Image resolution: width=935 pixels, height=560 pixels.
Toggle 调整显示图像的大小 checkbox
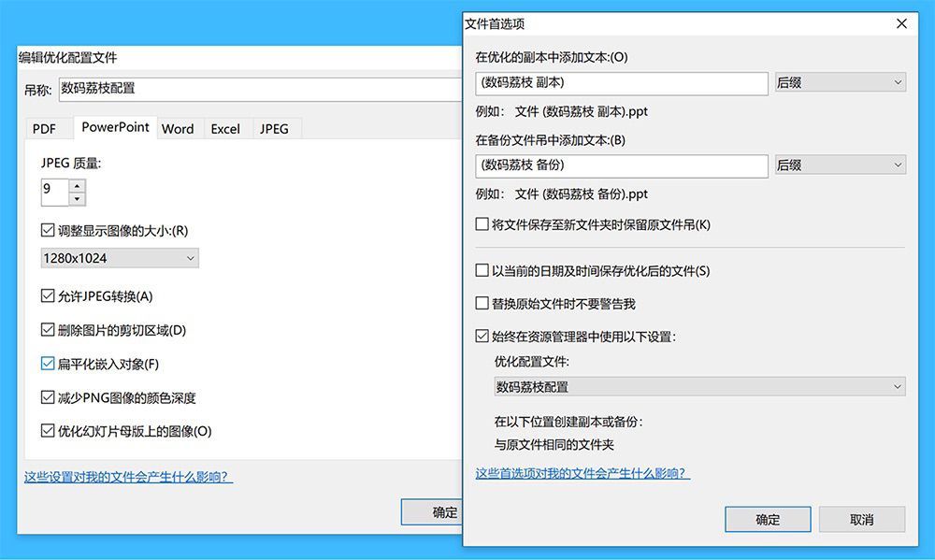(x=48, y=230)
